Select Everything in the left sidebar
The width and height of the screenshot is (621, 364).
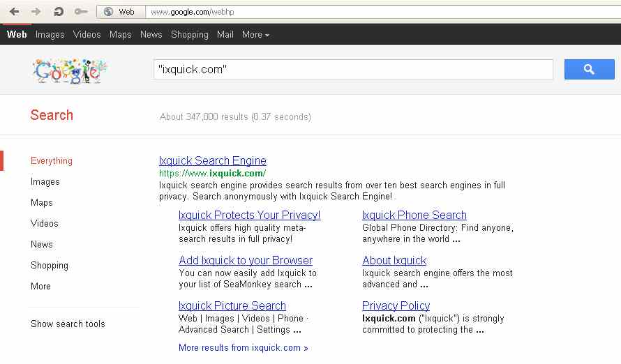52,160
